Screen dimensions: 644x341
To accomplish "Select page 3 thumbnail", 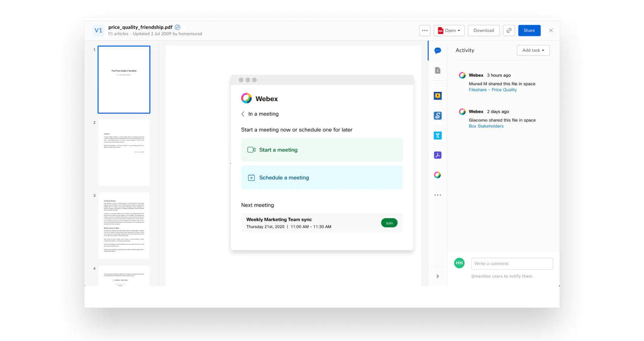I will [124, 226].
